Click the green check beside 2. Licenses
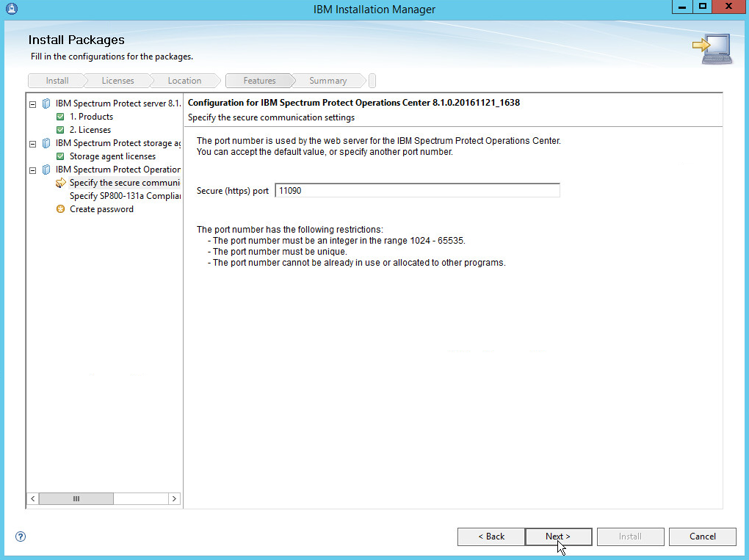Viewport: 749px width, 560px height. click(60, 130)
